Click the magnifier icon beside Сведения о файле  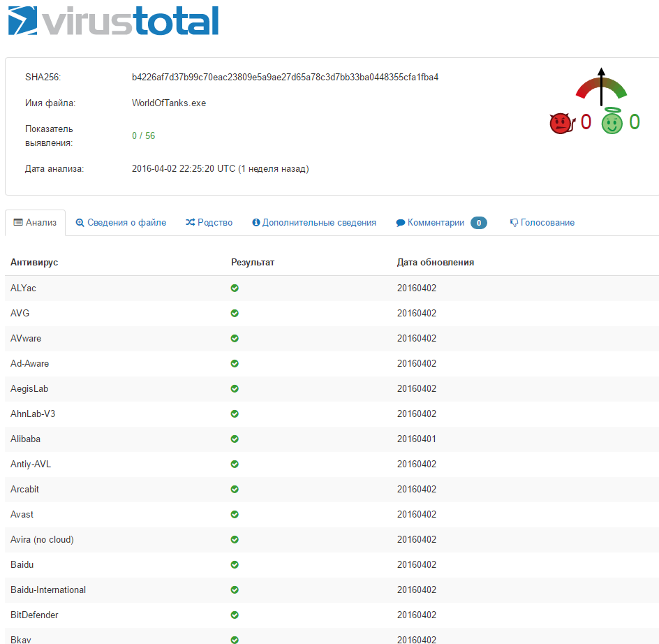(x=80, y=223)
